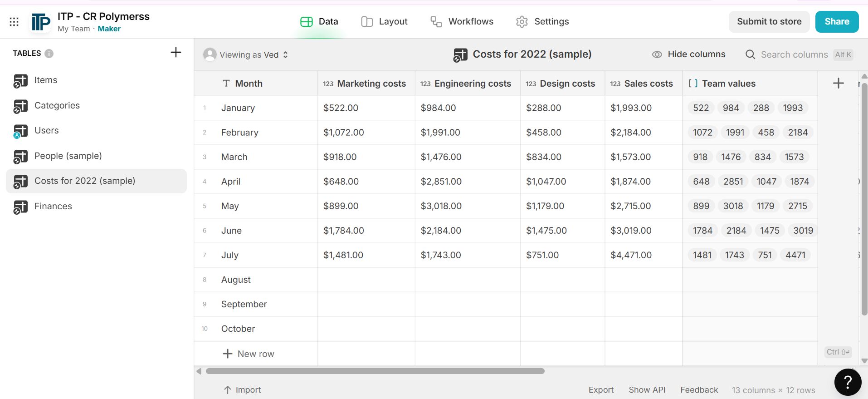Click the horizontal scrollbar of the table
868x399 pixels.
coord(375,371)
